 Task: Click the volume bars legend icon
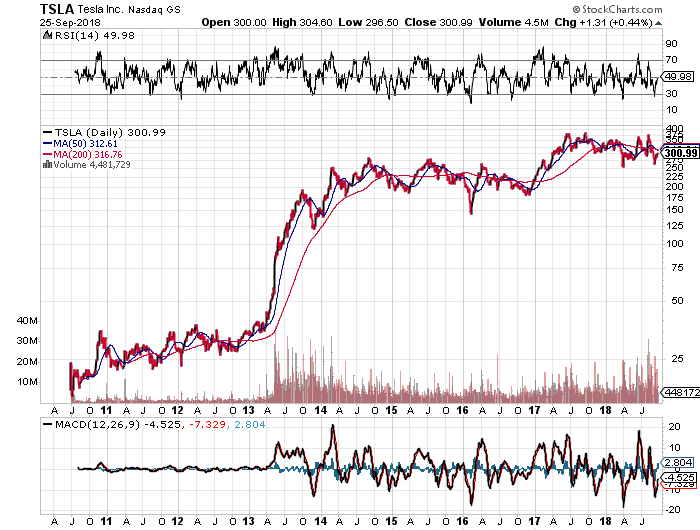[x=47, y=164]
